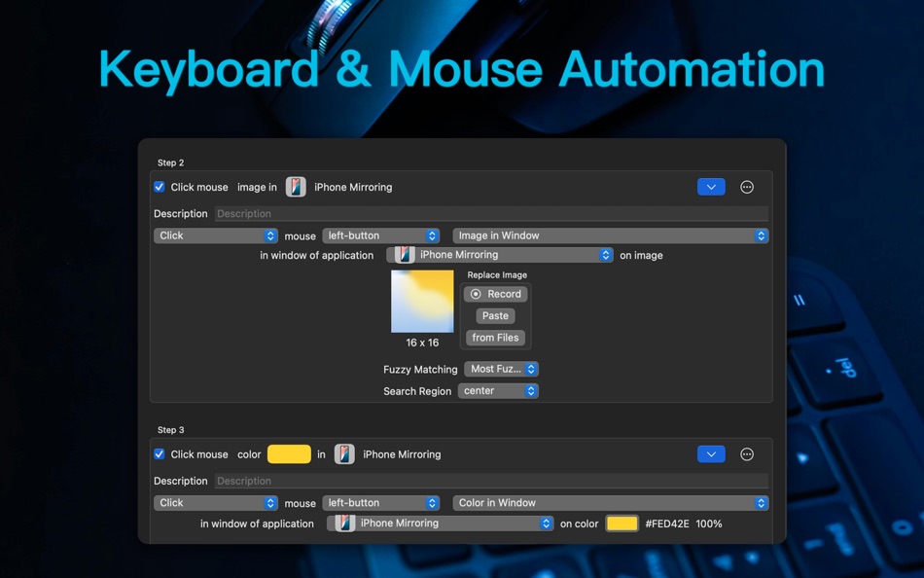This screenshot has height=578, width=924.
Task: Open Fuzzy Matching level dropdown
Action: click(502, 369)
